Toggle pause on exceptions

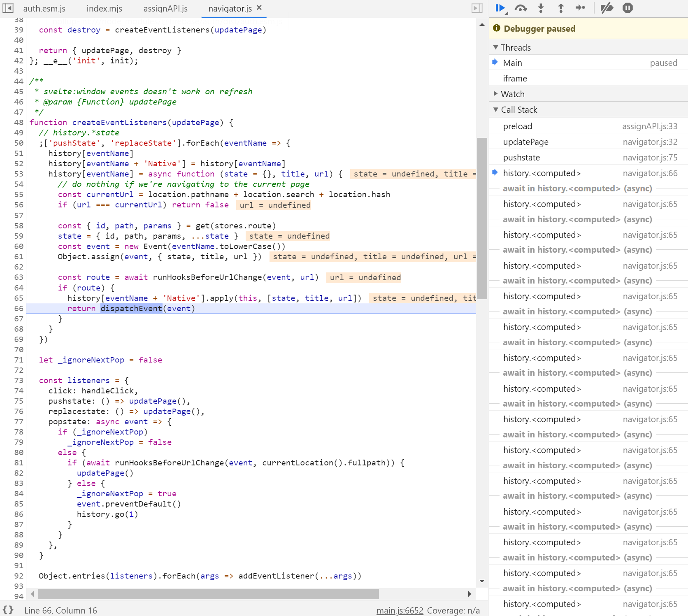628,8
